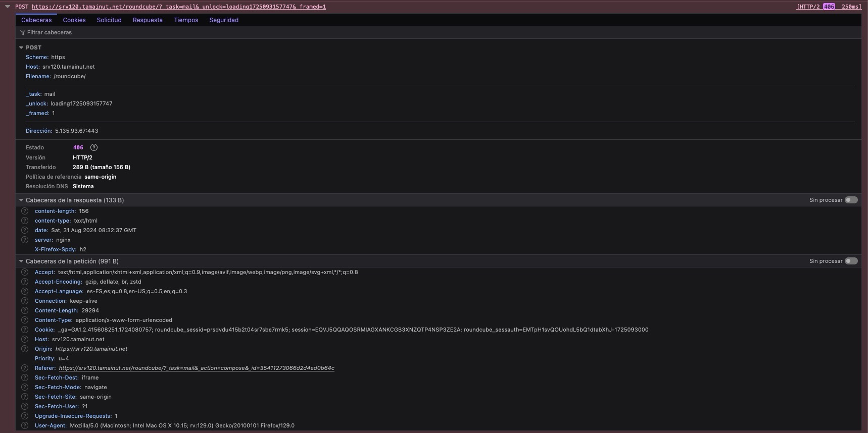Select the Transferido 289 B value
This screenshot has width=868, height=433.
tap(102, 167)
